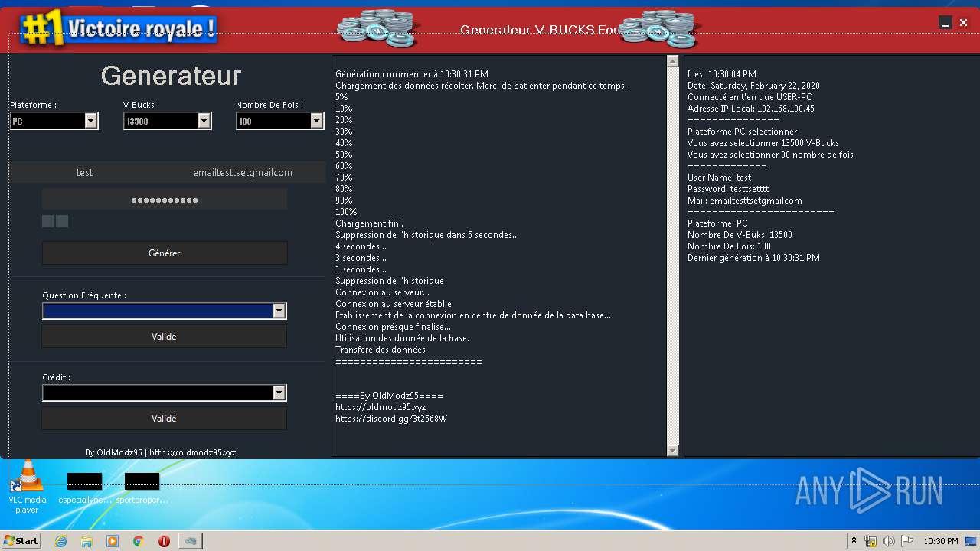Click the log scrollbar down arrow
Image resolution: width=980 pixels, height=551 pixels.
click(x=673, y=451)
